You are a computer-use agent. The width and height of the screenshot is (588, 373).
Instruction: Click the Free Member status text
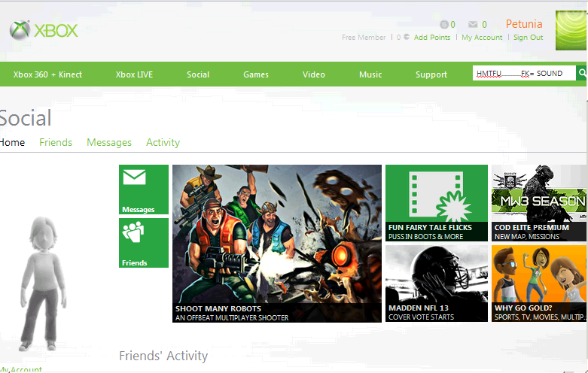pos(364,38)
